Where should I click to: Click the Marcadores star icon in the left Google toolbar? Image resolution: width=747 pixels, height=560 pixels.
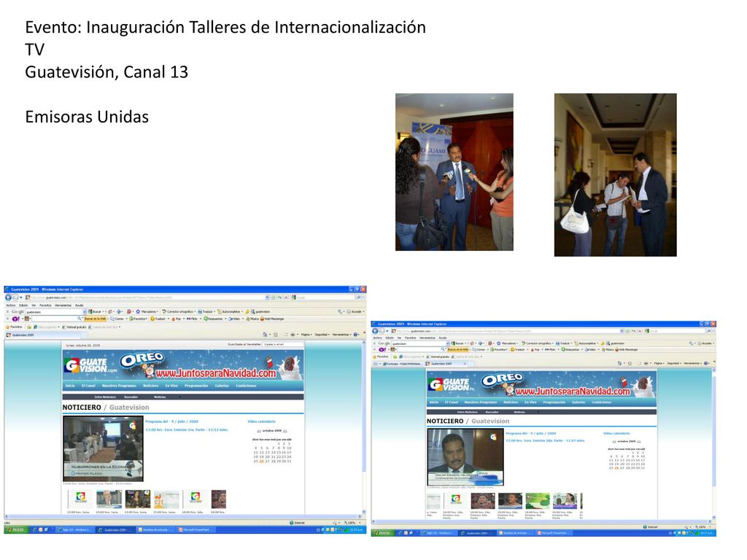[x=138, y=311]
